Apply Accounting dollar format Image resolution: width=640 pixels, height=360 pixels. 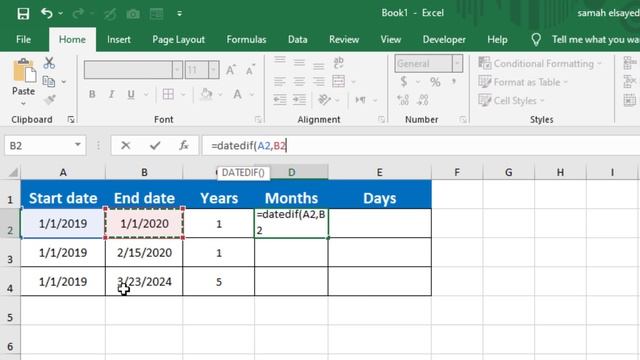403,82
